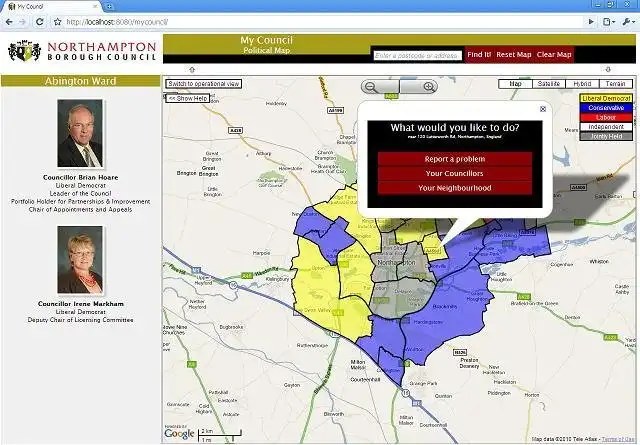The height and width of the screenshot is (445, 640).
Task: Click the Northampton Borough Council logo
Action: [x=82, y=51]
